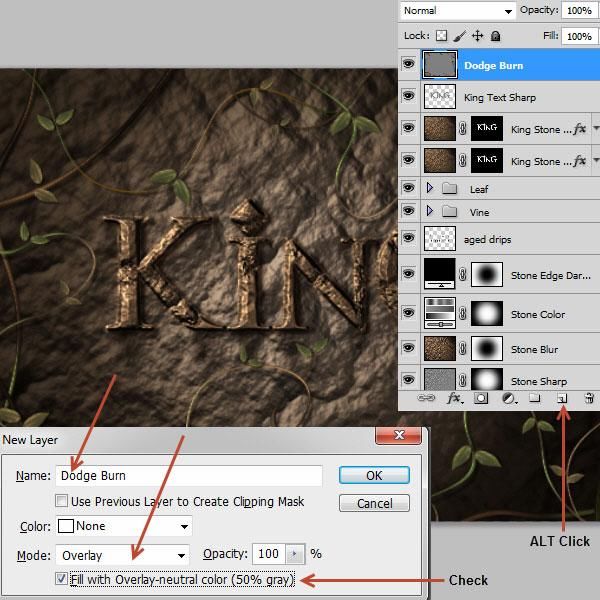Add a layer mask icon
This screenshot has width=600, height=600.
tap(481, 398)
